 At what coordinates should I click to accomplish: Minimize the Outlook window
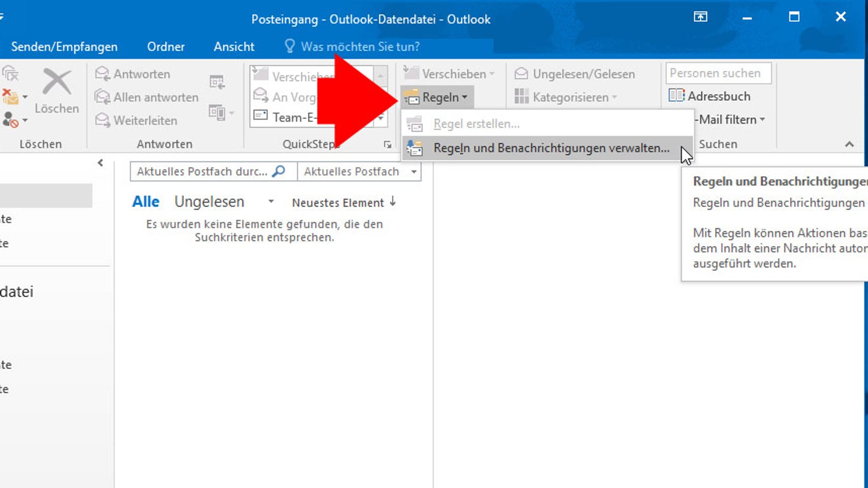(x=747, y=18)
